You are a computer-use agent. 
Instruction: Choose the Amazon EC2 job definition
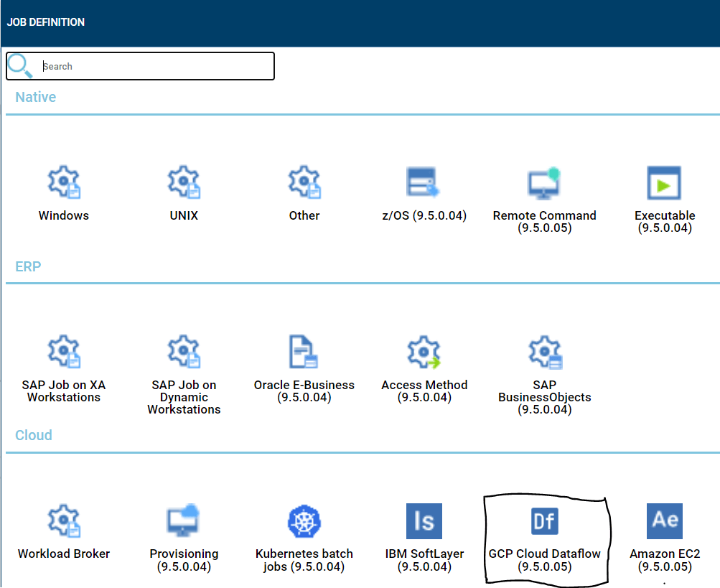[x=664, y=521]
